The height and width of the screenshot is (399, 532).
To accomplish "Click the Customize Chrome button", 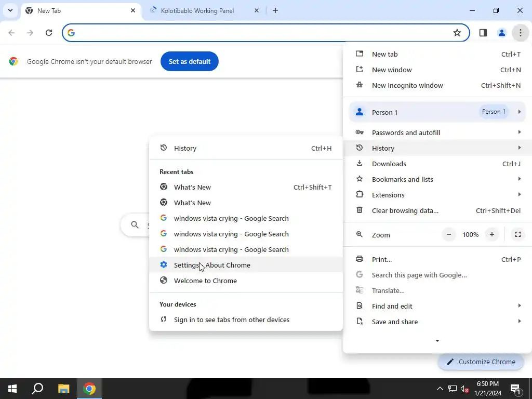I will [x=481, y=362].
